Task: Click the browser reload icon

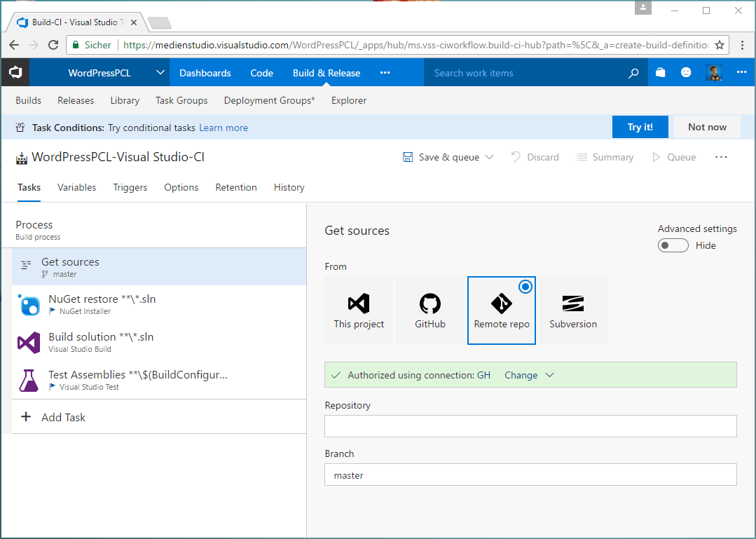Action: click(x=53, y=45)
